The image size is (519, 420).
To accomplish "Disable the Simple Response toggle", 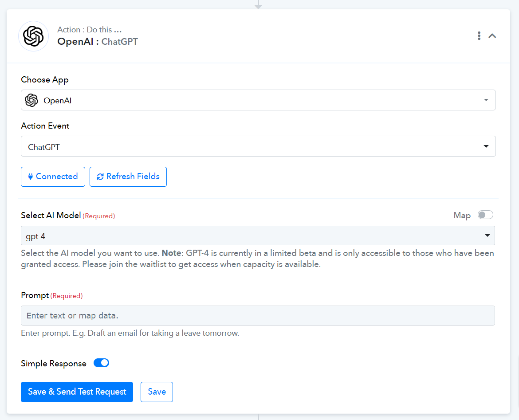I will (x=101, y=363).
